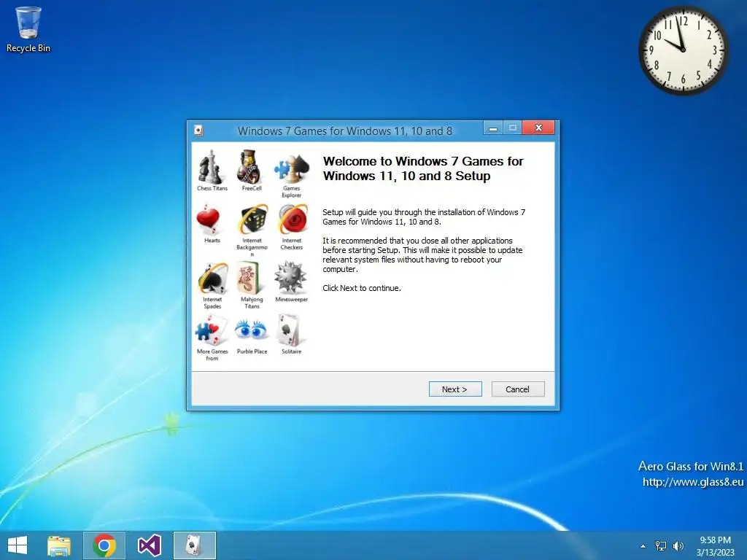The width and height of the screenshot is (747, 560).
Task: Click the analog clock desktop gadget
Action: coord(683,50)
